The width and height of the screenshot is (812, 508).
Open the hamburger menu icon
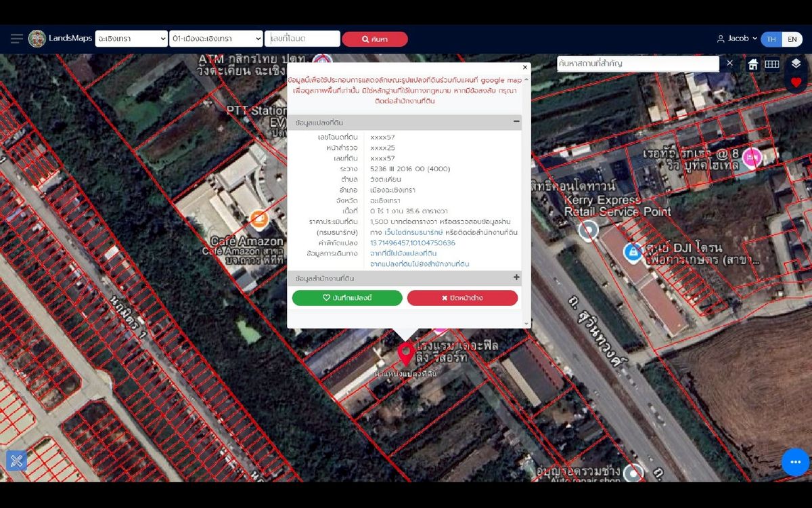coord(17,39)
